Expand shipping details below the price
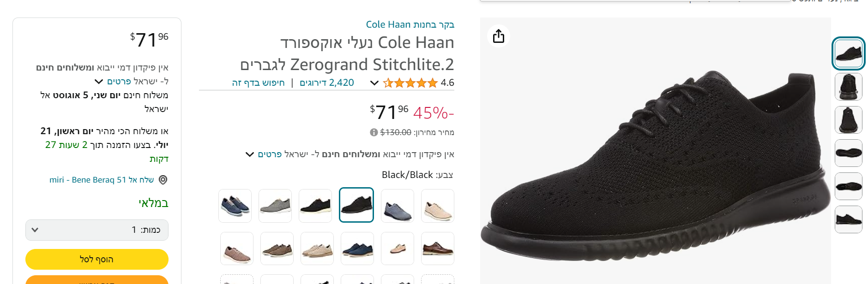The height and width of the screenshot is (284, 868). pos(250,154)
